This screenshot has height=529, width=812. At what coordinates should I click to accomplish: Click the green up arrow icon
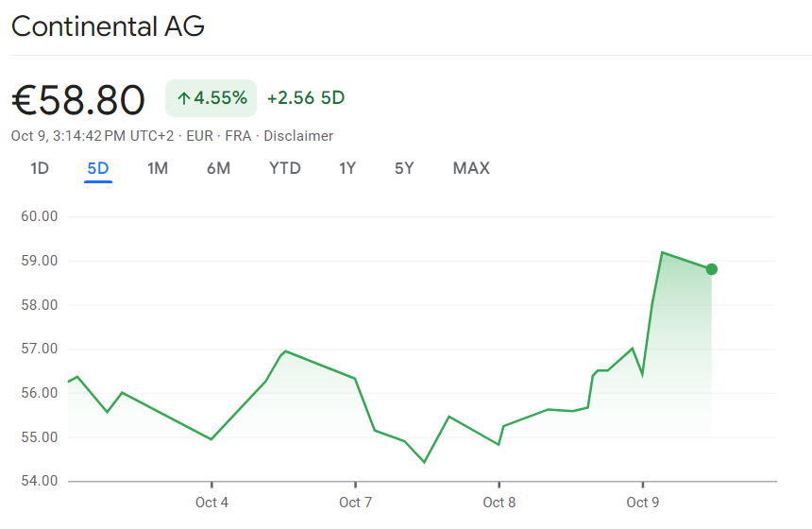pos(183,98)
